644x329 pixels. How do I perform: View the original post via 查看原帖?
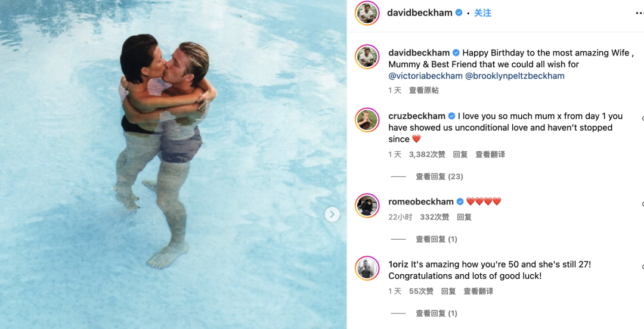[423, 91]
